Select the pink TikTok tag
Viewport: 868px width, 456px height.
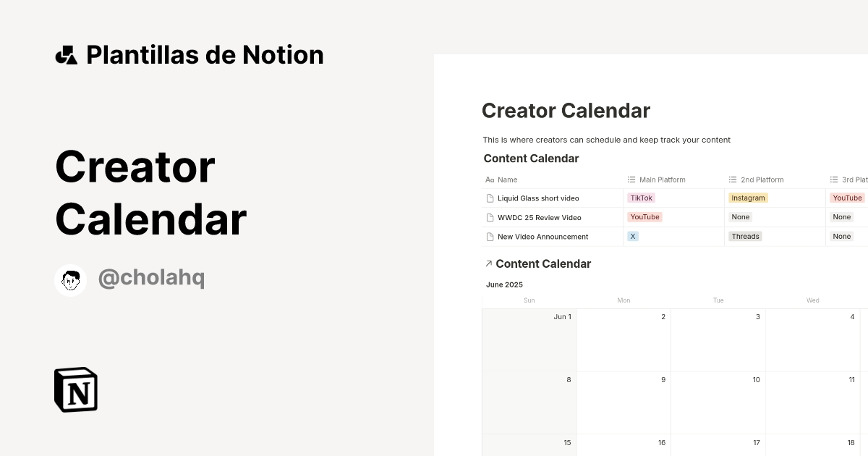(641, 198)
